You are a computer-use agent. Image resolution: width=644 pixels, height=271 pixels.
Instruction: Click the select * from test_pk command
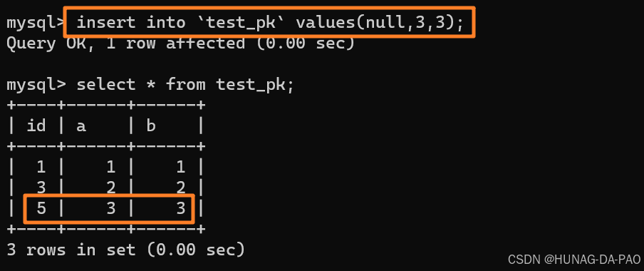[x=185, y=85]
